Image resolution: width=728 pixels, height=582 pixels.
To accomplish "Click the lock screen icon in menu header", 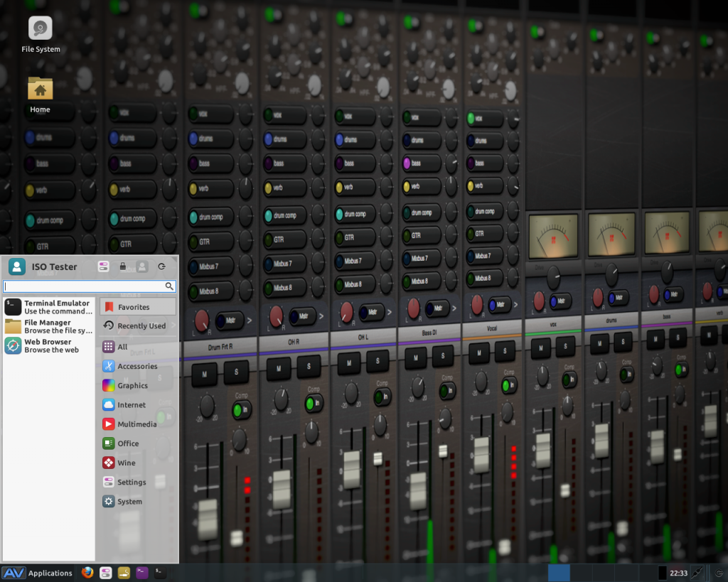I will click(123, 266).
